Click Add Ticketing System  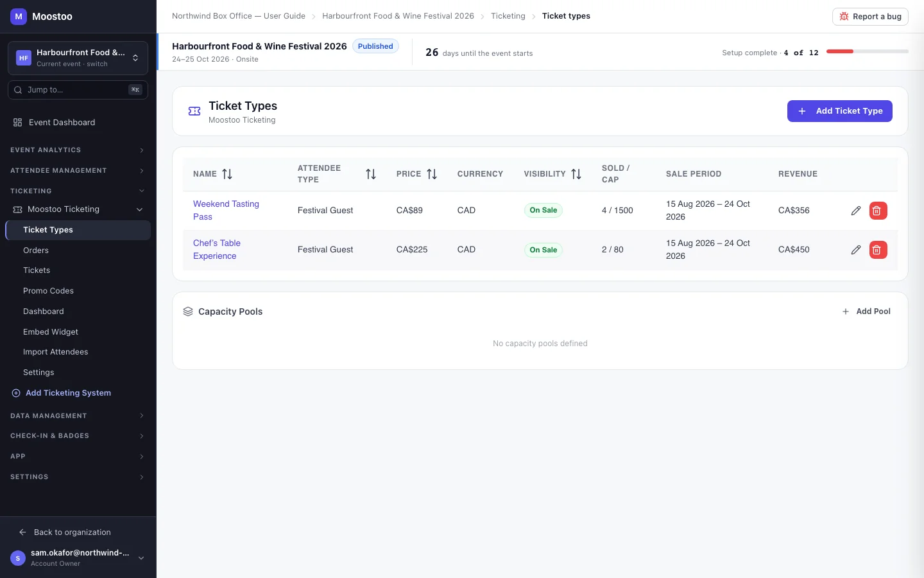[x=62, y=393]
